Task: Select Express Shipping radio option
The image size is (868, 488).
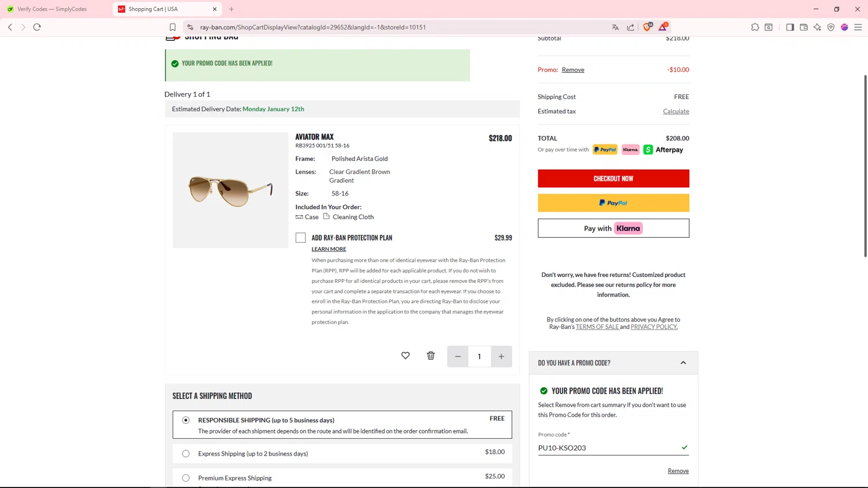Action: 186,453
